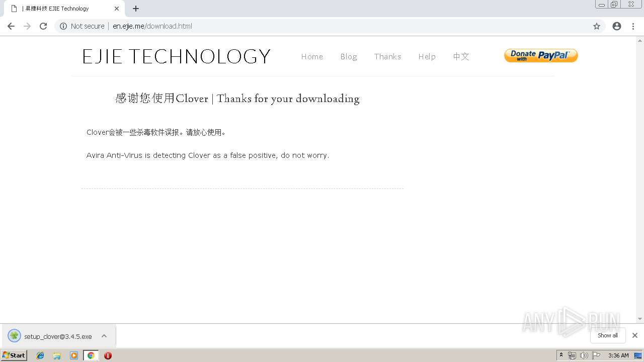The image size is (644, 362).
Task: Click the red stop-sign taskbar icon
Action: pyautogui.click(x=108, y=355)
